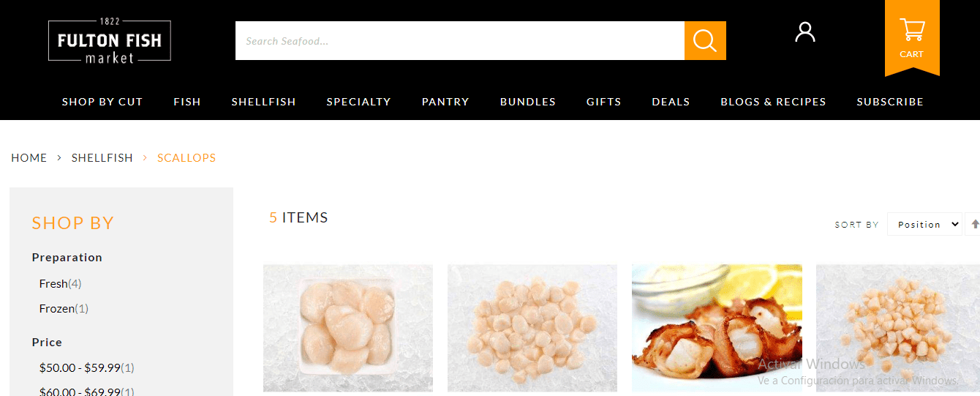Filter by $50.00 - $59.99 price
980x396 pixels.
[86, 367]
